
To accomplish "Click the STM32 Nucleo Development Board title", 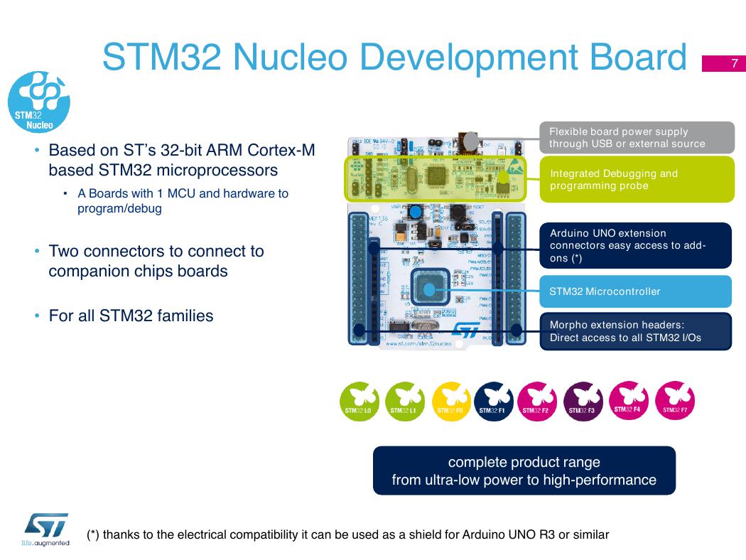I will click(394, 57).
